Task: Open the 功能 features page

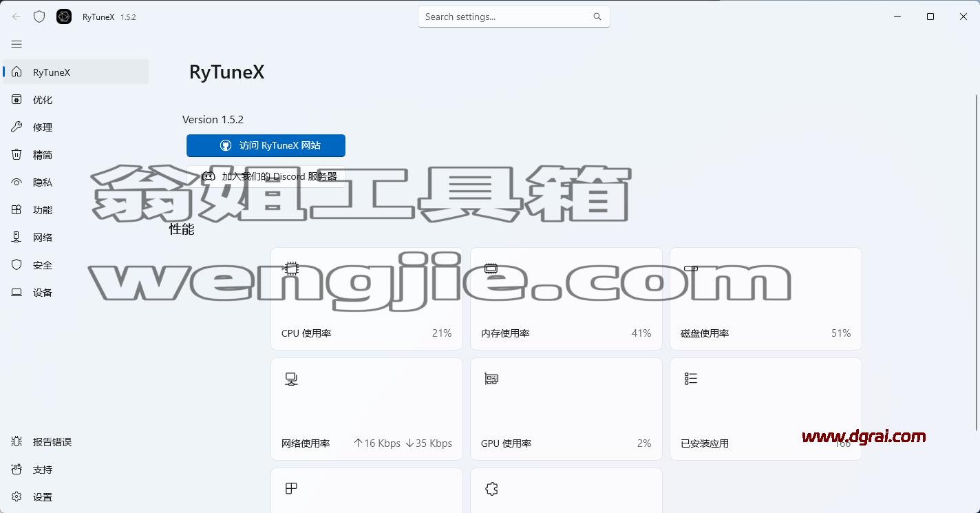Action: [76, 209]
